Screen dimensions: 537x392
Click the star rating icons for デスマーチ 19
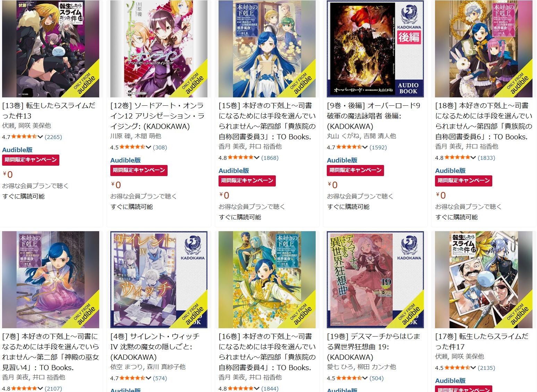coord(349,378)
